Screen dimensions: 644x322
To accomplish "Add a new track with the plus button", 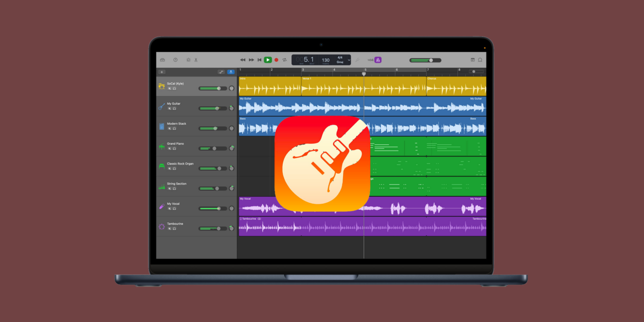I will 162,72.
